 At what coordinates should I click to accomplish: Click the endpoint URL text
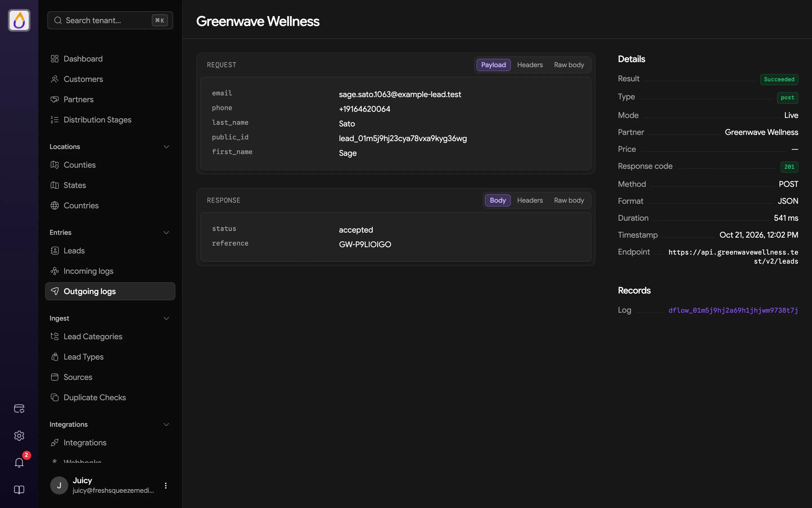point(733,256)
